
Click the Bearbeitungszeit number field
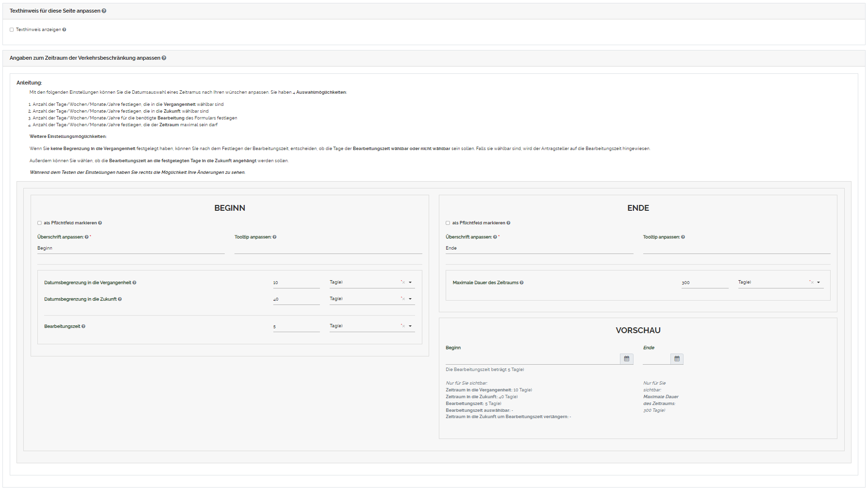pyautogui.click(x=296, y=327)
